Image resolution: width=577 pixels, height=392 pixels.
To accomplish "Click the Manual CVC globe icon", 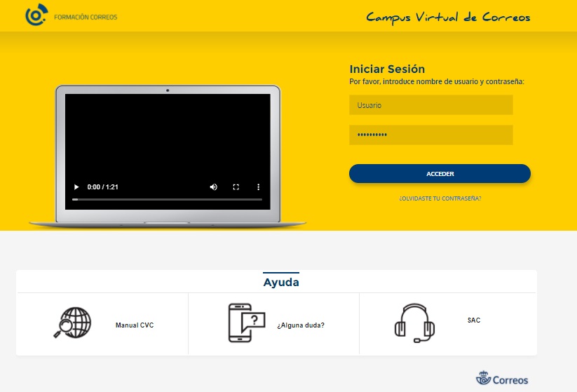I will 73,323.
